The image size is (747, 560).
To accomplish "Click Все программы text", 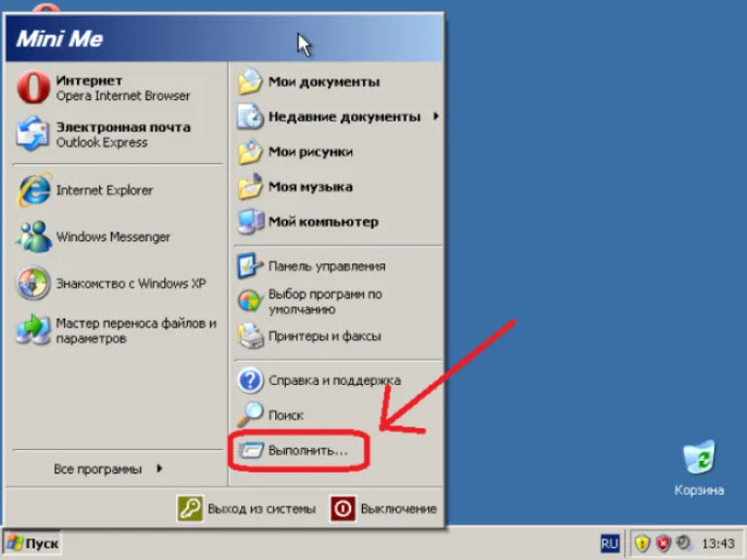I will click(x=97, y=469).
